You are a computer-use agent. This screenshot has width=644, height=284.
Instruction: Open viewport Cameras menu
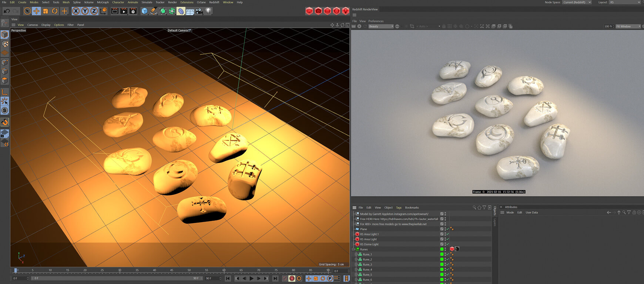point(33,25)
